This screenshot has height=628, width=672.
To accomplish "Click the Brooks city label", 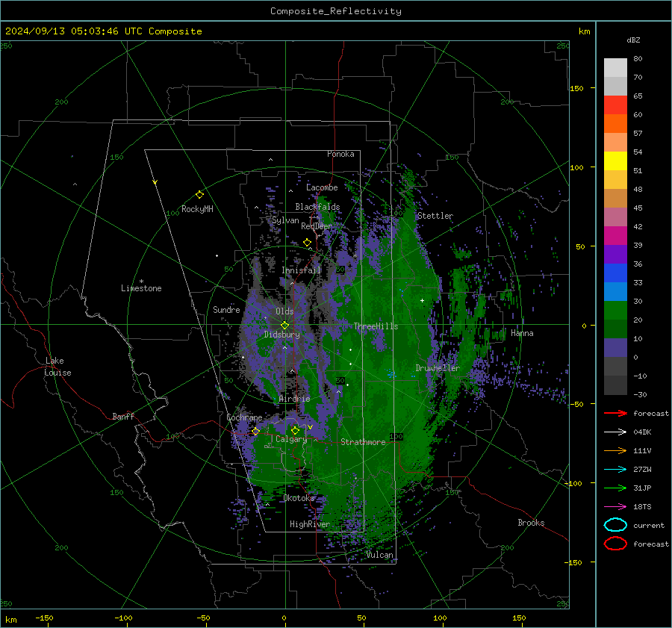I will click(531, 523).
